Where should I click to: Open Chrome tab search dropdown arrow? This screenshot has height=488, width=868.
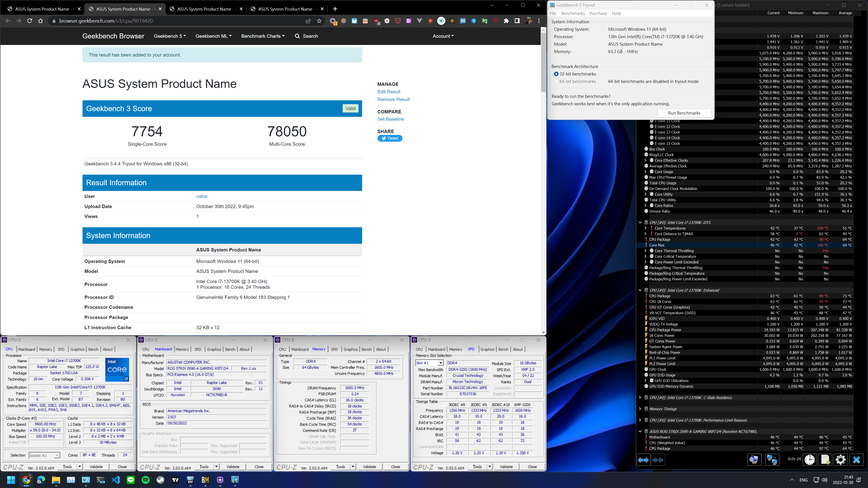492,5
